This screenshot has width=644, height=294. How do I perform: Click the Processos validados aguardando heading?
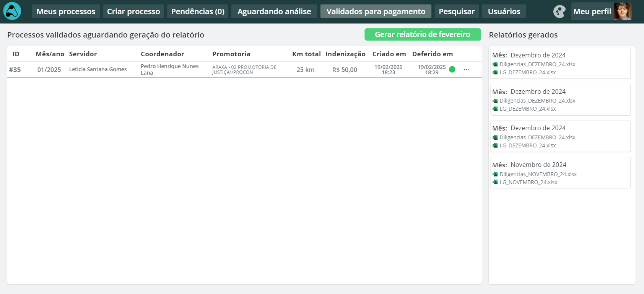click(106, 35)
